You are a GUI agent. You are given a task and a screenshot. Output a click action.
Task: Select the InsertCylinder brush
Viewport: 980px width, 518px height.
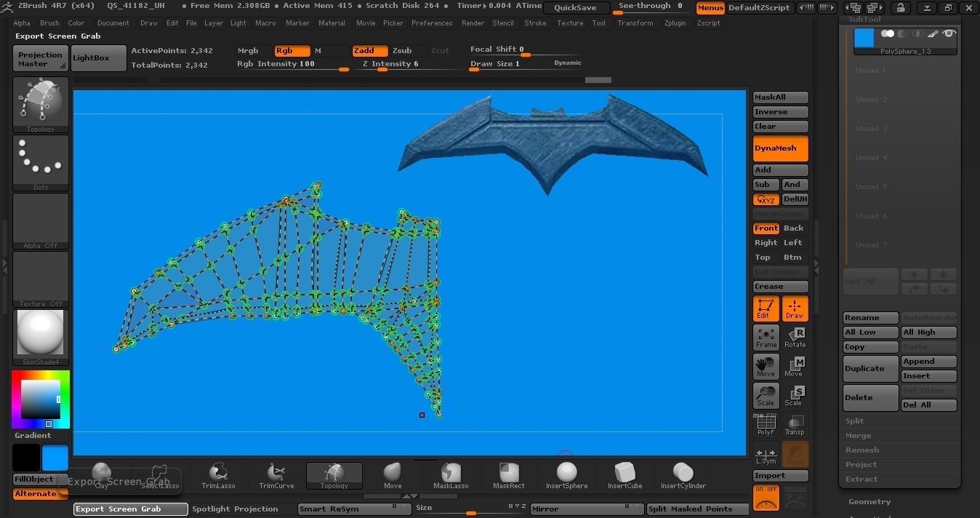pyautogui.click(x=683, y=476)
